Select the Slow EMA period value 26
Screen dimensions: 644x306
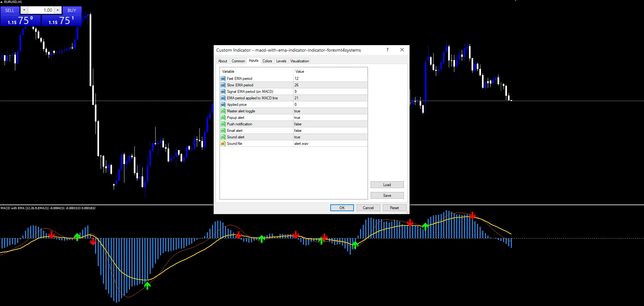click(x=330, y=85)
